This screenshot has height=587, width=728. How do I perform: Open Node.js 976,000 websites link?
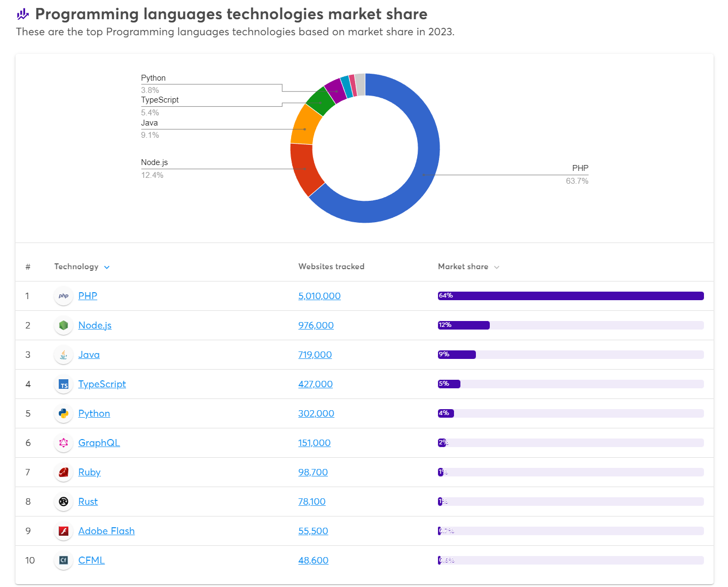point(316,325)
